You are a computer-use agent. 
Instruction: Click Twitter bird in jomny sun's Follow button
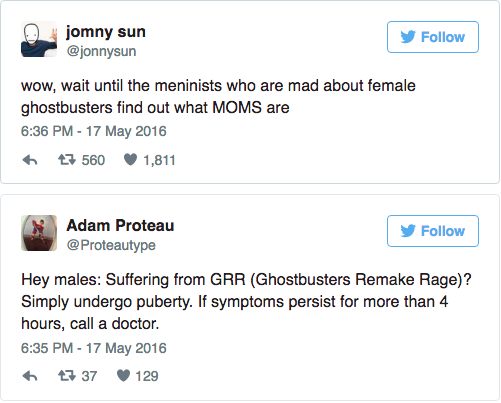408,37
